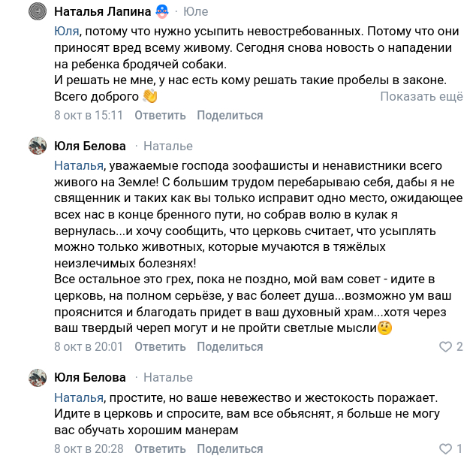This screenshot has width=476, height=465.
Task: Click Юля Белова's avatar on the 20:28 comment
Action: [x=38, y=378]
